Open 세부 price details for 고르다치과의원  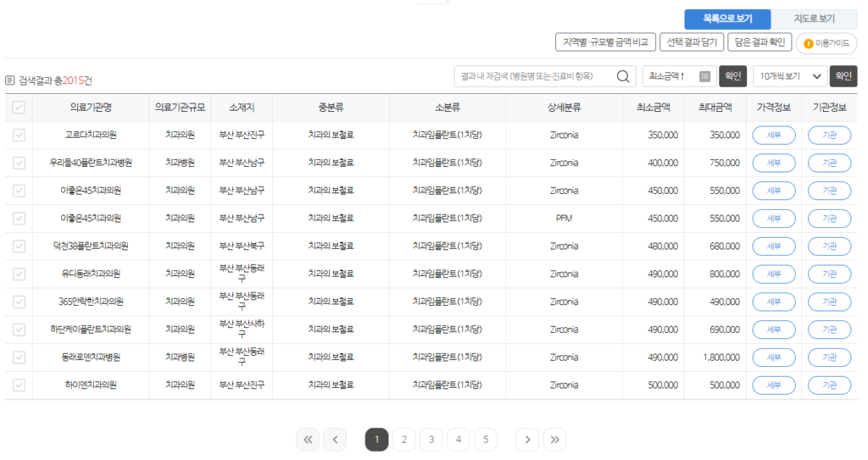774,135
